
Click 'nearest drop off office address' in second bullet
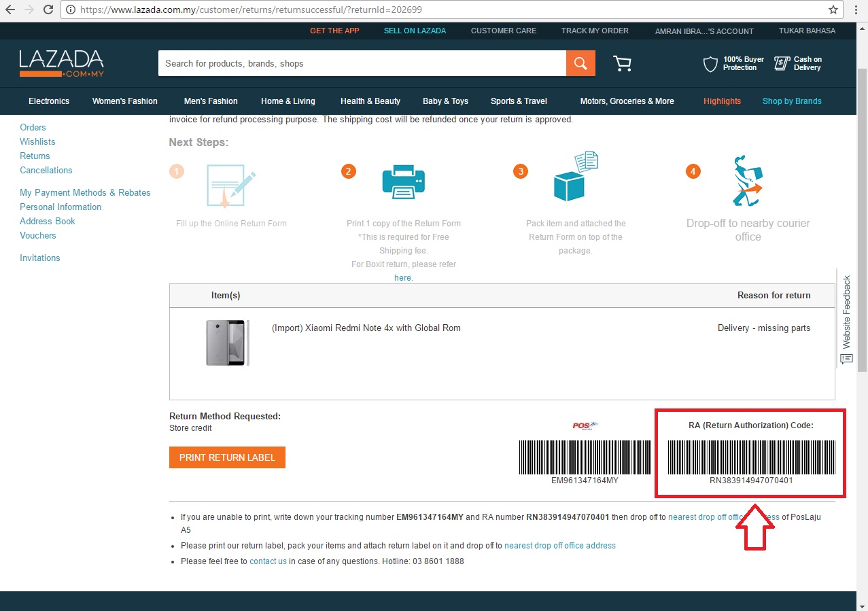560,546
